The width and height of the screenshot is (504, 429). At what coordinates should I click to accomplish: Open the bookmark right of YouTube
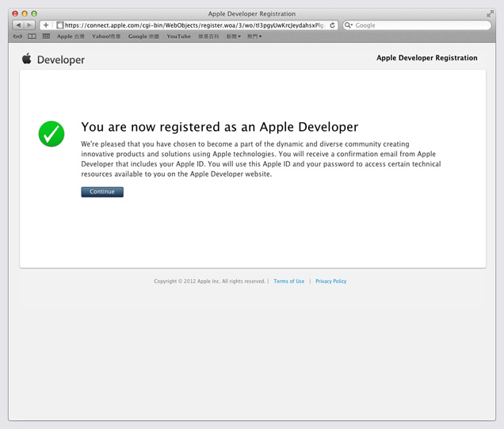coord(208,36)
